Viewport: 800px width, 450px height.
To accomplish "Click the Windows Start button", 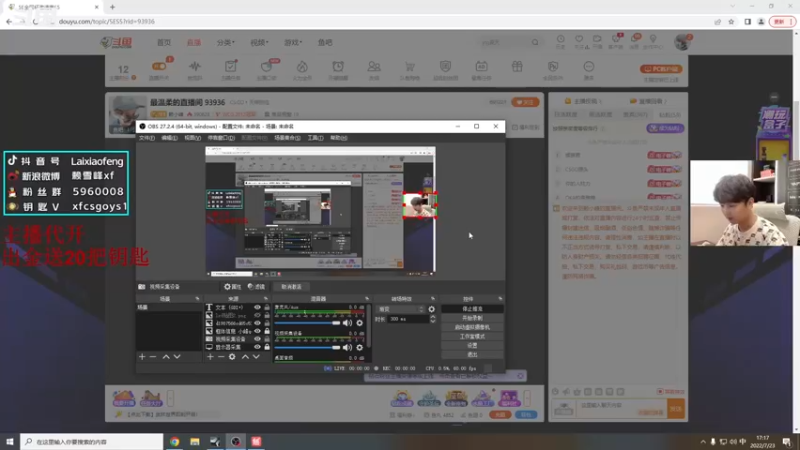I will point(10,442).
